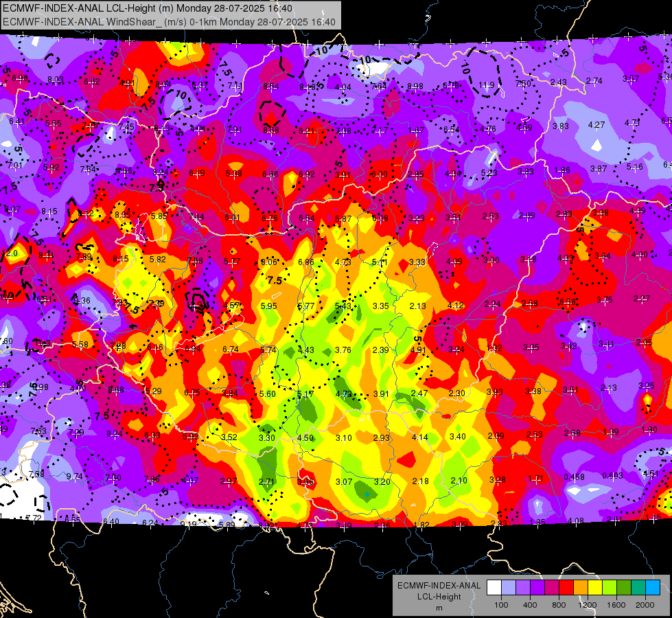Image resolution: width=672 pixels, height=618 pixels.
Task: Click the wind shear value 3.52
Action: pyautogui.click(x=229, y=437)
